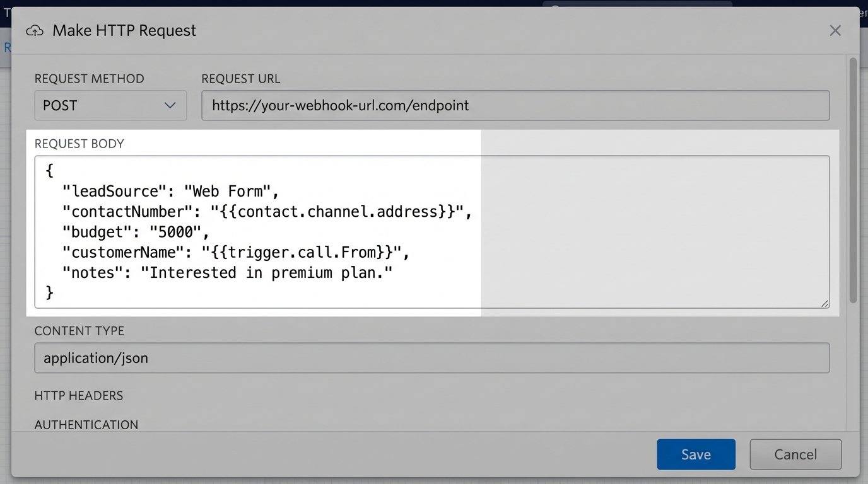Viewport: 868px width, 484px height.
Task: Click the Make HTTP Request title text
Action: click(124, 30)
